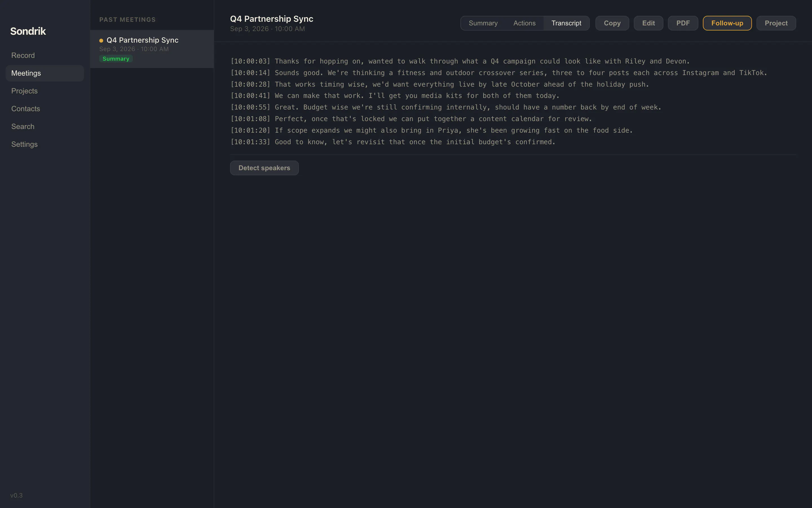
Task: Click the Edit button
Action: (648, 23)
